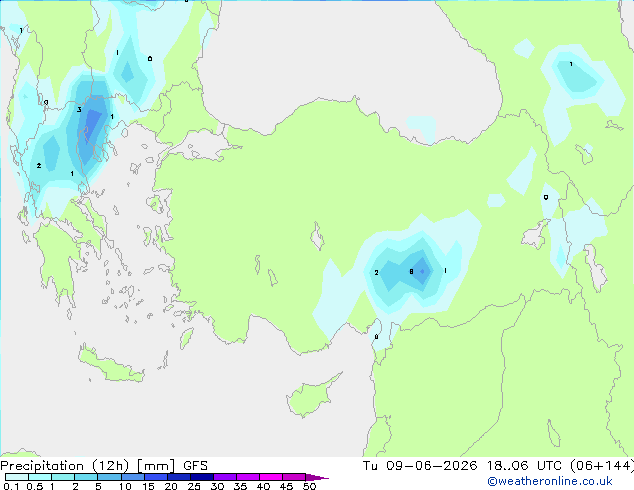The width and height of the screenshot is (634, 490).
Task: Pick the 15–20 mm legend color swatch
Action: 155,477
